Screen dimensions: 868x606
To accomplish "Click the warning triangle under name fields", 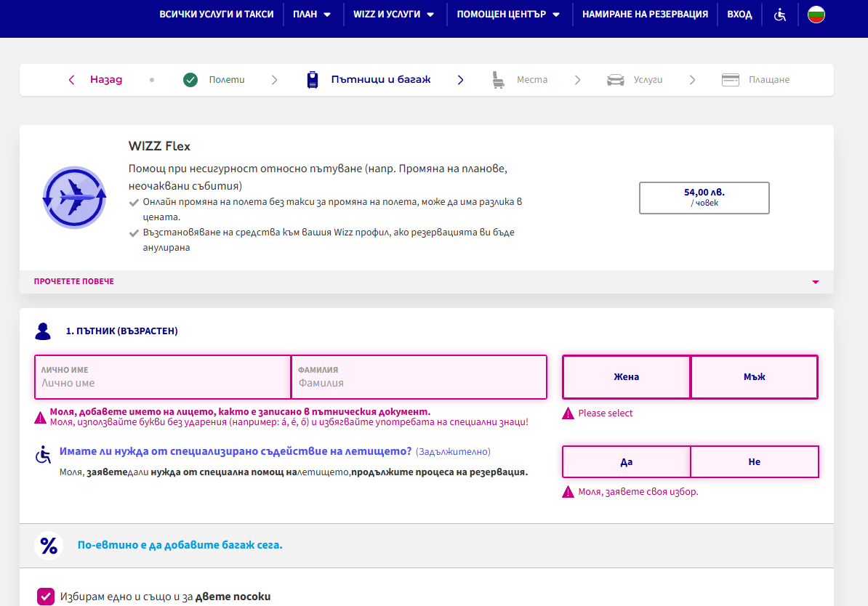I will (x=41, y=417).
